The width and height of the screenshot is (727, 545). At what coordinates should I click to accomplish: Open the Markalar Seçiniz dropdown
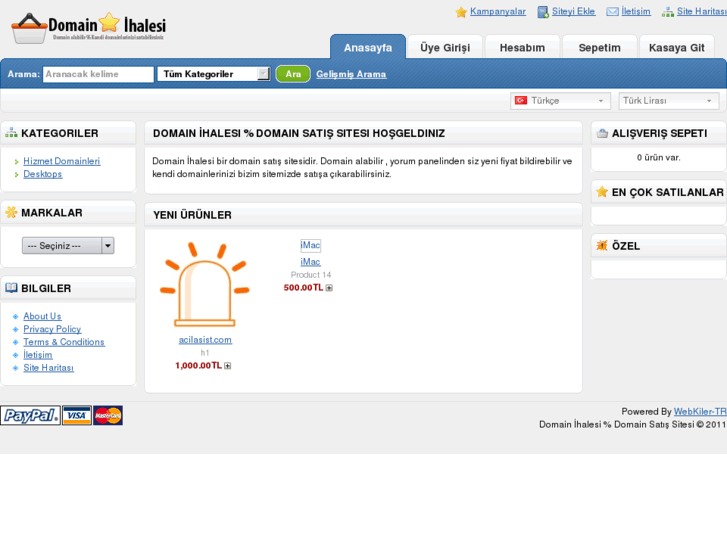pos(68,246)
